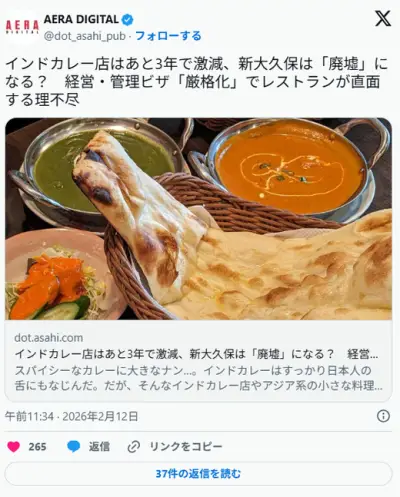Click the tweet body text about 経営・管理ビザ
Screen dimensions: 400x497
click(197, 82)
